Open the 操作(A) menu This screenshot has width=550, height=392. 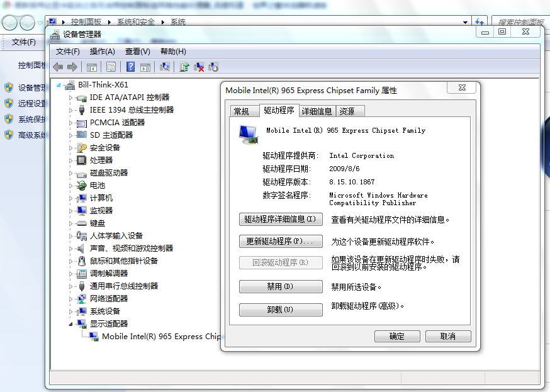coord(102,52)
